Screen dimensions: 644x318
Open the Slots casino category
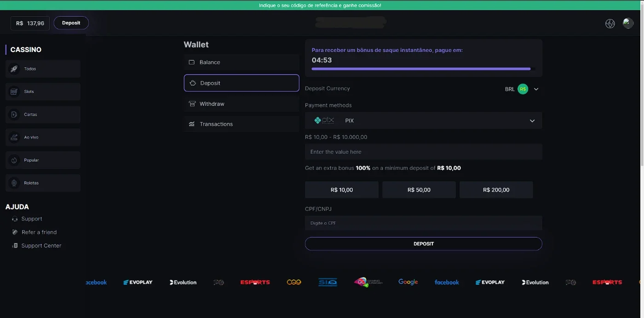coord(43,92)
